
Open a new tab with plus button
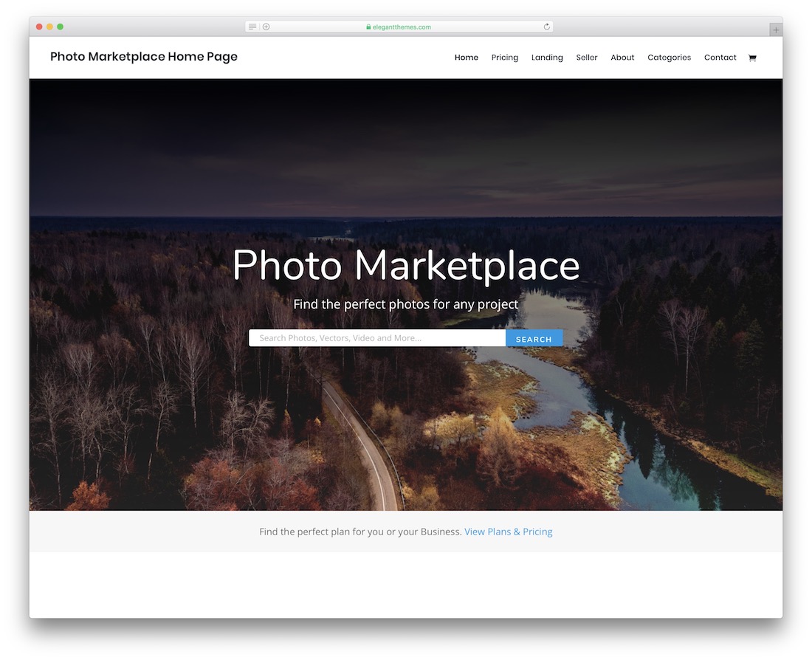coord(775,30)
